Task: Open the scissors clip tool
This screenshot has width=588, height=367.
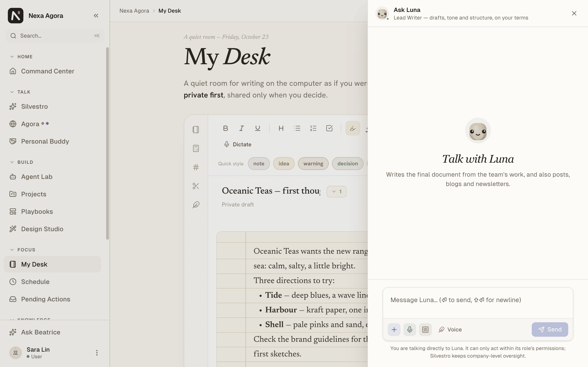Action: click(196, 186)
